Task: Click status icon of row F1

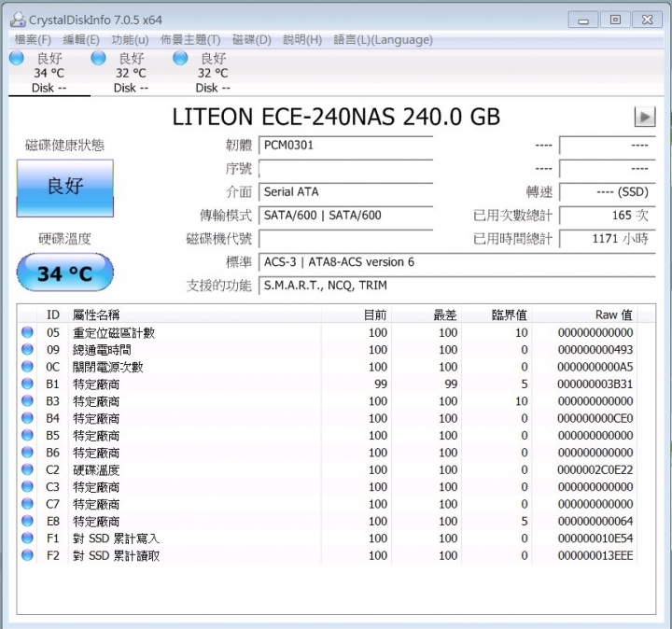Action: [27, 538]
